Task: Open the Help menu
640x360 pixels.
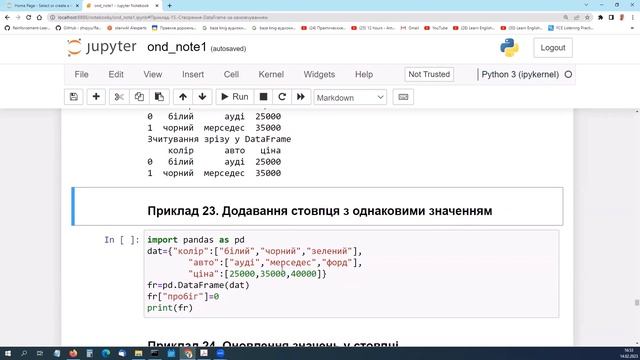Action: (364, 74)
